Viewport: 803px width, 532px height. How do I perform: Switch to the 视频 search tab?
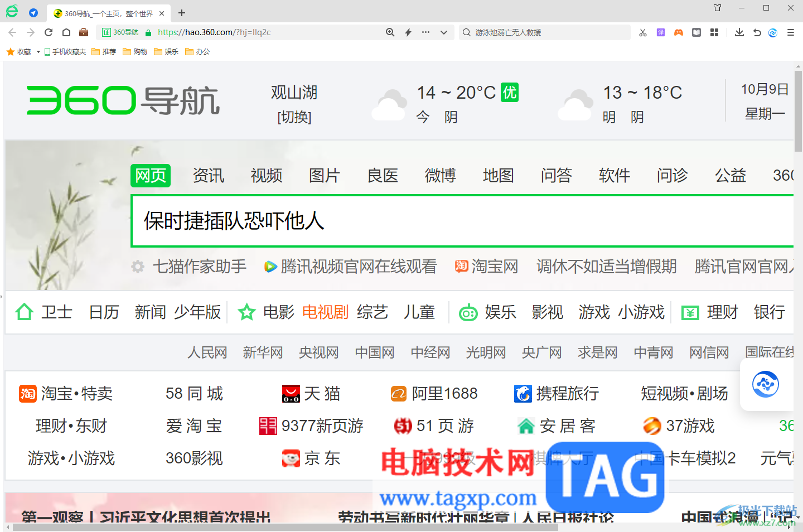click(267, 176)
